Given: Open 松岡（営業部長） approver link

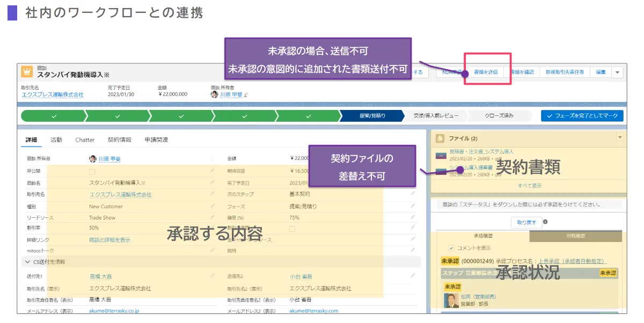Looking at the screenshot, I should (x=478, y=297).
